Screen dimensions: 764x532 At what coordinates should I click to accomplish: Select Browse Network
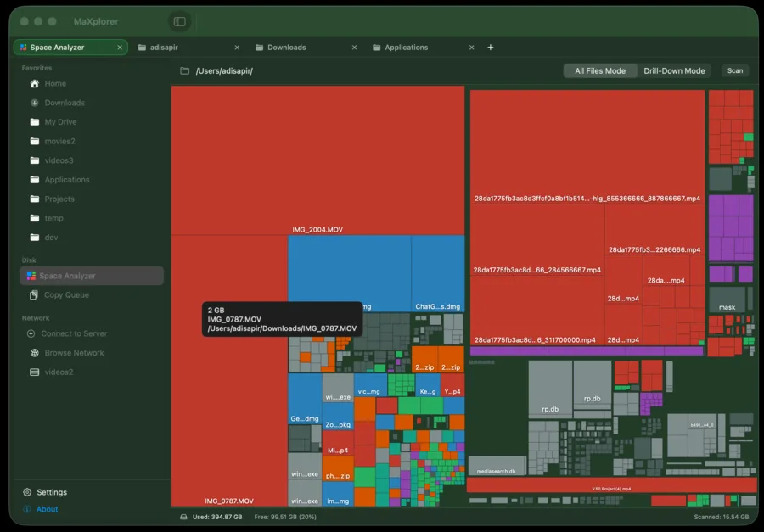click(92, 353)
